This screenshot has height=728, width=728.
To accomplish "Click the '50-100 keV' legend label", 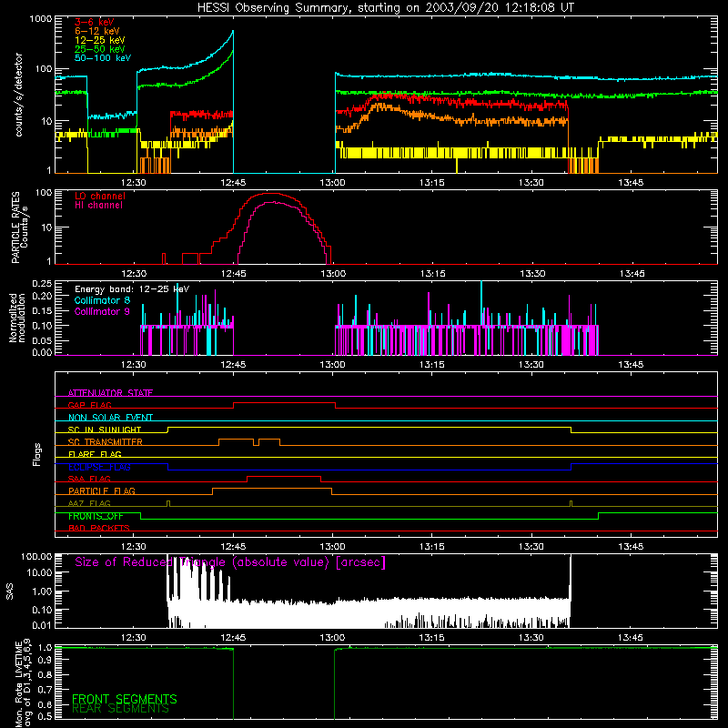I will point(103,58).
